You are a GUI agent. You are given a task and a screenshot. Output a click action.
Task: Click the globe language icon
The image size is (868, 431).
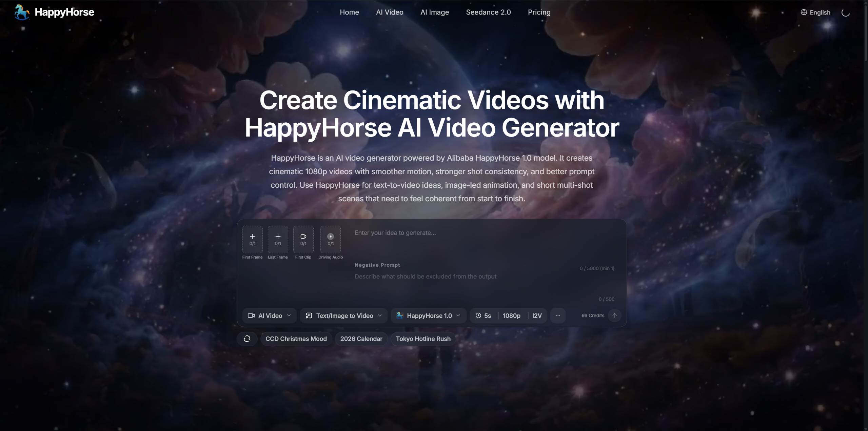(804, 12)
